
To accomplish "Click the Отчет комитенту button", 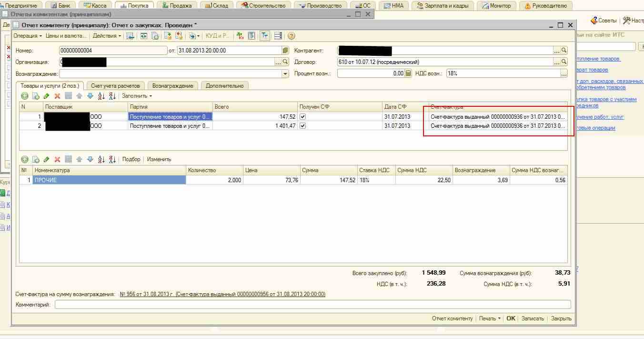I will pos(452,318).
